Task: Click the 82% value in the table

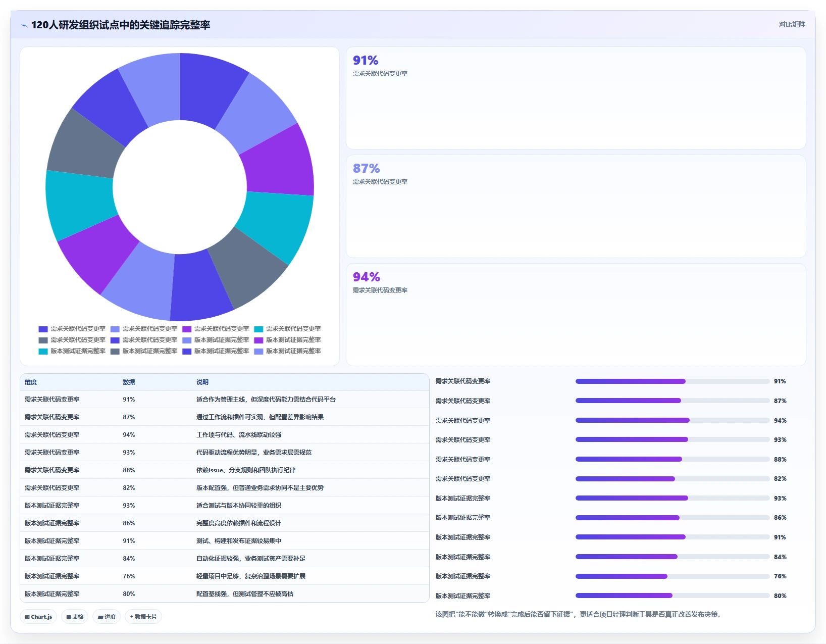Action: [129, 488]
